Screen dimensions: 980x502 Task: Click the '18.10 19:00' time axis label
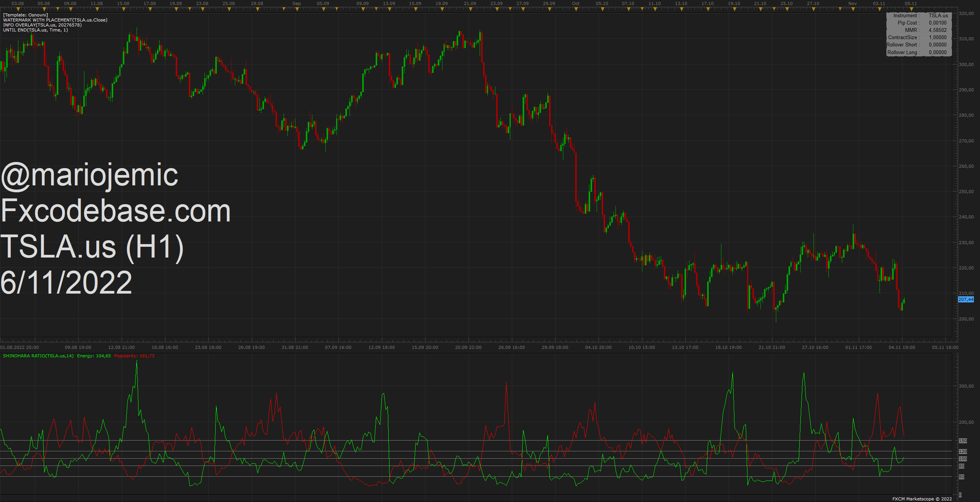728,347
